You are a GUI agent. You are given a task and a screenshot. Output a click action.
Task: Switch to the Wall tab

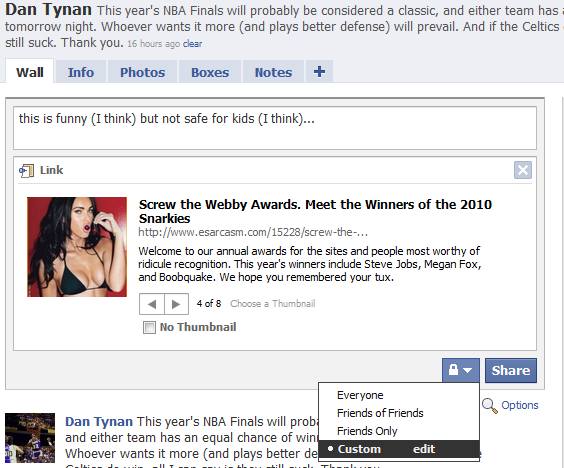pos(29,72)
